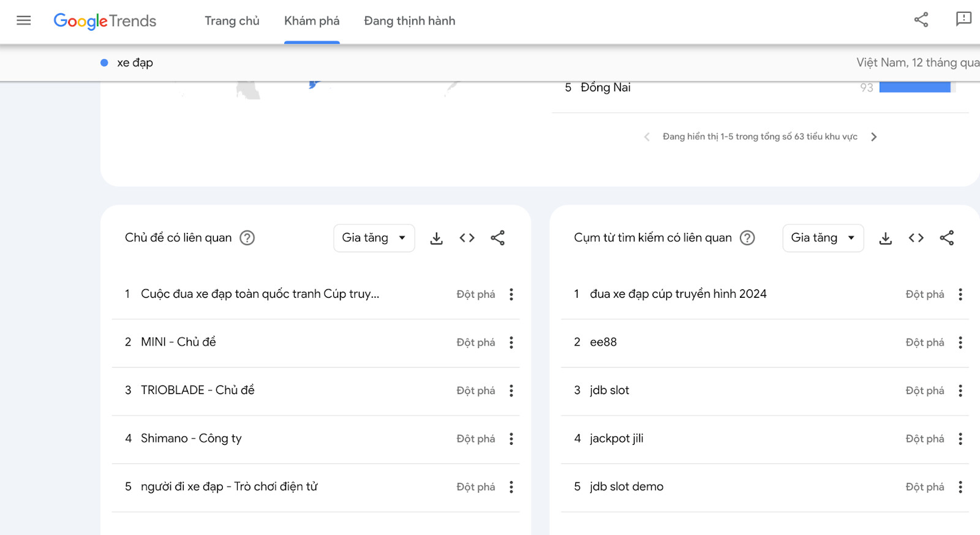Open the ee88 related query
980x535 pixels.
pos(603,342)
